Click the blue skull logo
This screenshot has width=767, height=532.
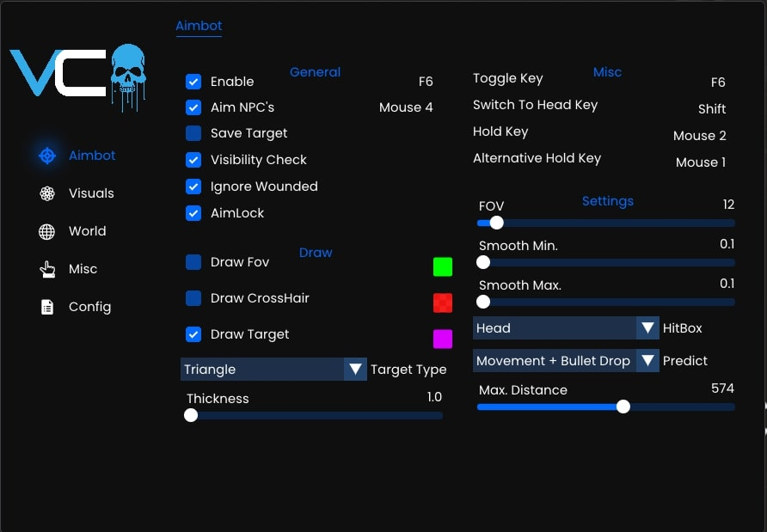coord(128,76)
